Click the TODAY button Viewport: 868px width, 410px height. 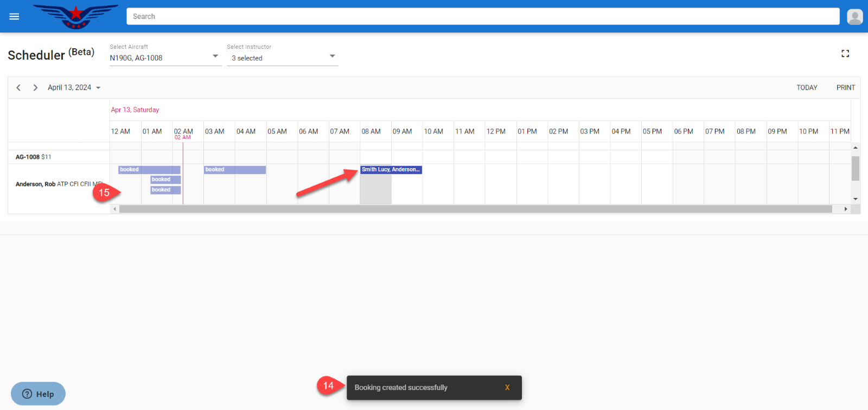(807, 87)
